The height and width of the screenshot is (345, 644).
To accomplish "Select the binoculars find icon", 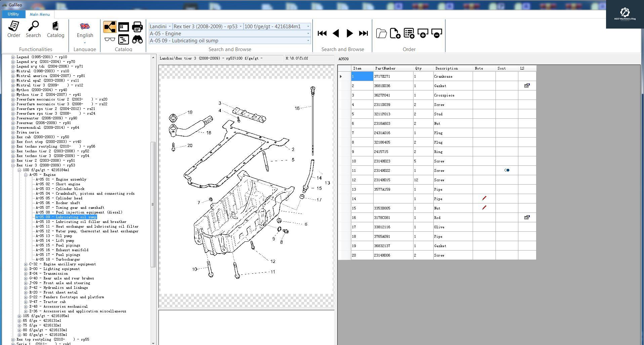I will click(x=137, y=40).
